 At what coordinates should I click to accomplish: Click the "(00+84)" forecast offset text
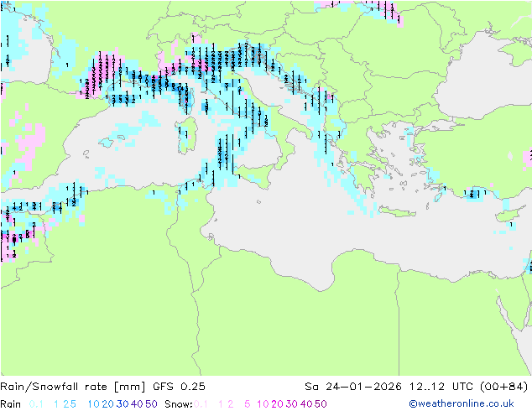click(x=504, y=387)
